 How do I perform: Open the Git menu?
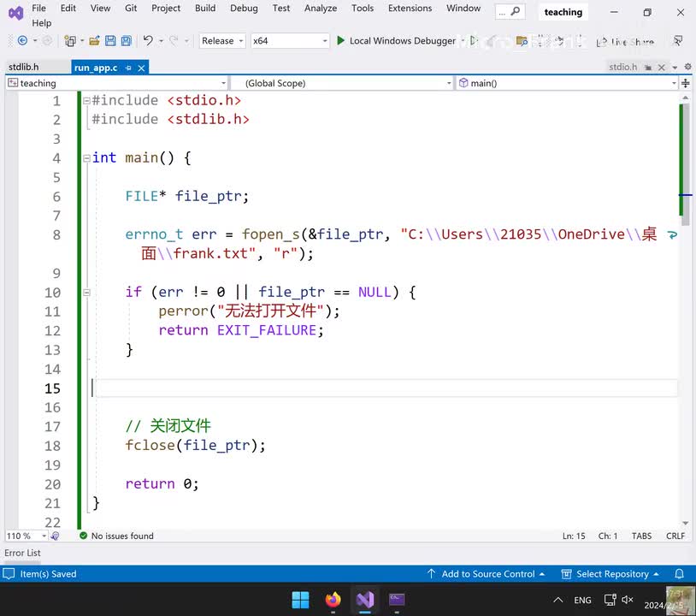(x=131, y=8)
